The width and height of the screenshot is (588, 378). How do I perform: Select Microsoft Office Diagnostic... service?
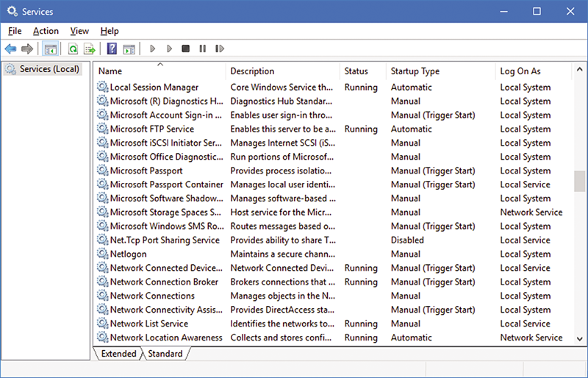coord(167,157)
